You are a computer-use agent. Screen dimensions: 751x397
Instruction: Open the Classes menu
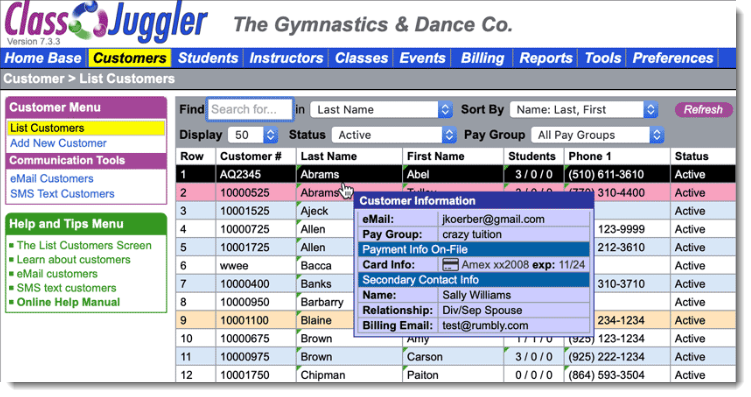pyautogui.click(x=361, y=58)
